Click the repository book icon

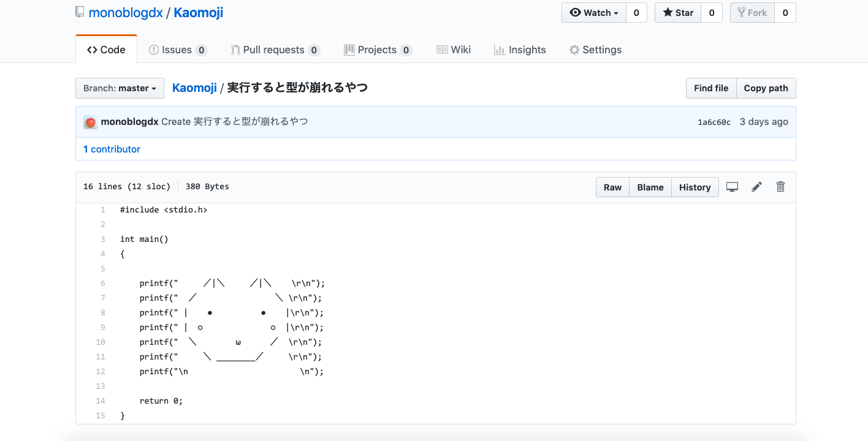80,12
